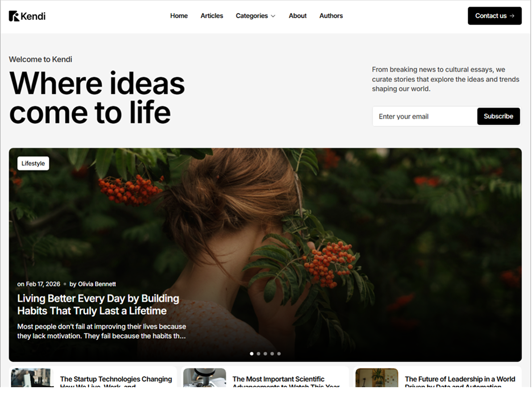Select the first carousel dot
The image size is (532, 393).
coord(252,354)
